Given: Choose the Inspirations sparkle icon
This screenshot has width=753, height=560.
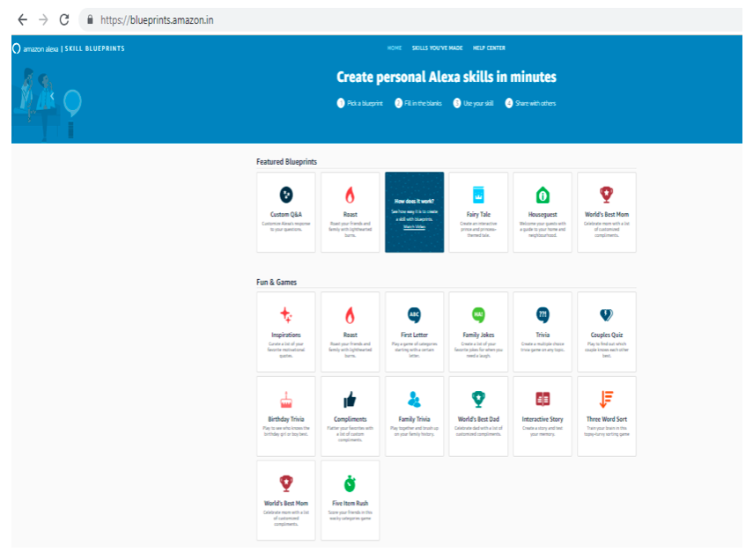Looking at the screenshot, I should (x=286, y=315).
